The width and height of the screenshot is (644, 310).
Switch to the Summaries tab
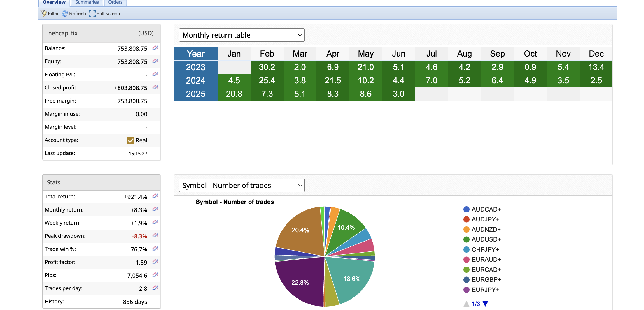point(87,3)
